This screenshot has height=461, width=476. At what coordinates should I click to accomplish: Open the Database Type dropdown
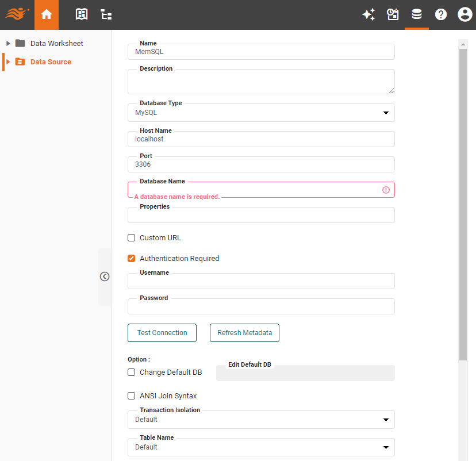click(x=386, y=113)
